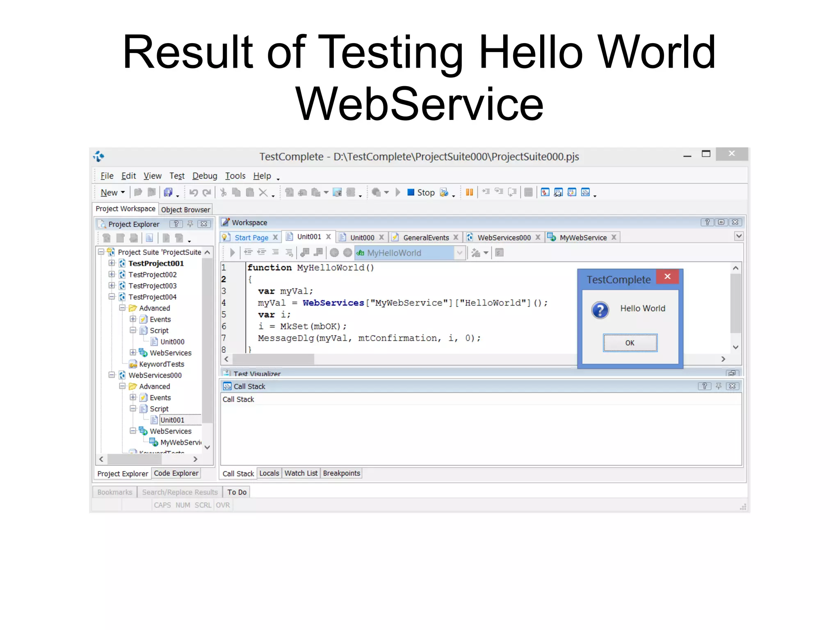Click the Stop button in the toolbar

tap(421, 192)
